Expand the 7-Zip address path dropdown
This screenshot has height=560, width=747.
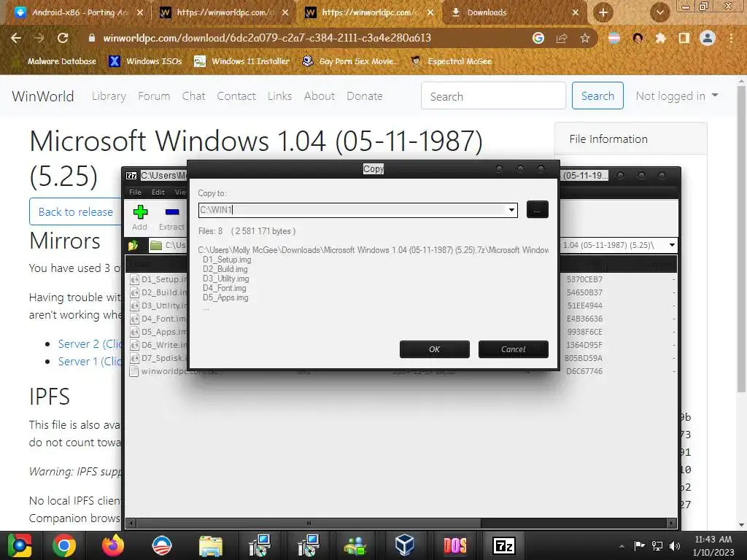pos(672,245)
